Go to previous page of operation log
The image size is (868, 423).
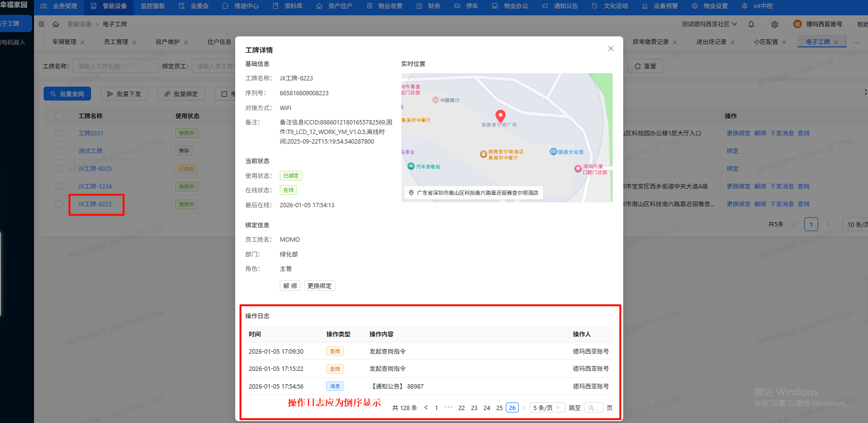[426, 408]
